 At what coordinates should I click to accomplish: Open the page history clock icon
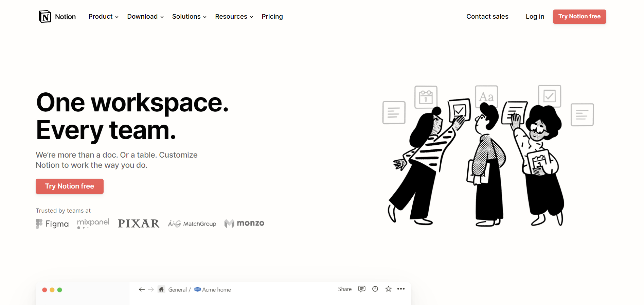[375, 289]
